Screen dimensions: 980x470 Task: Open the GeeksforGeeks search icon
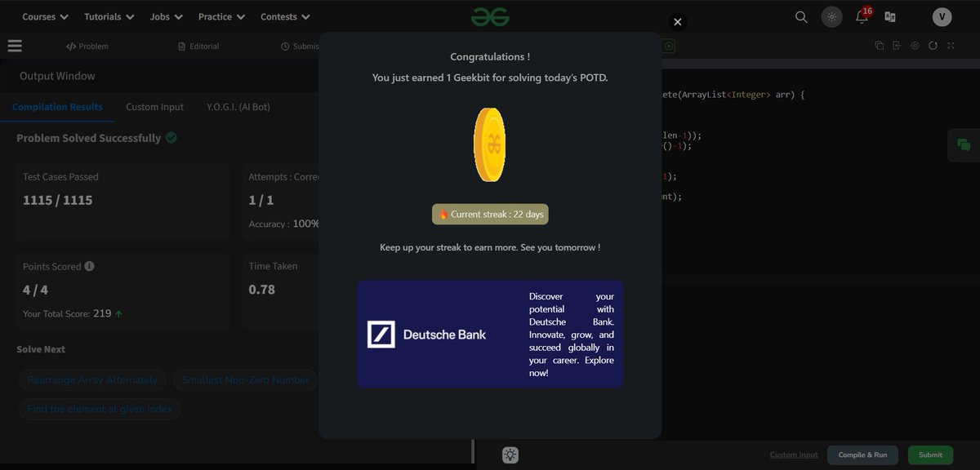coord(800,16)
